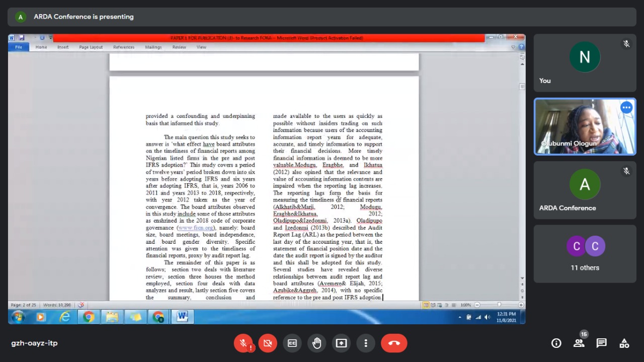Open the Review ribbon tab
This screenshot has width=644, height=362.
click(179, 47)
